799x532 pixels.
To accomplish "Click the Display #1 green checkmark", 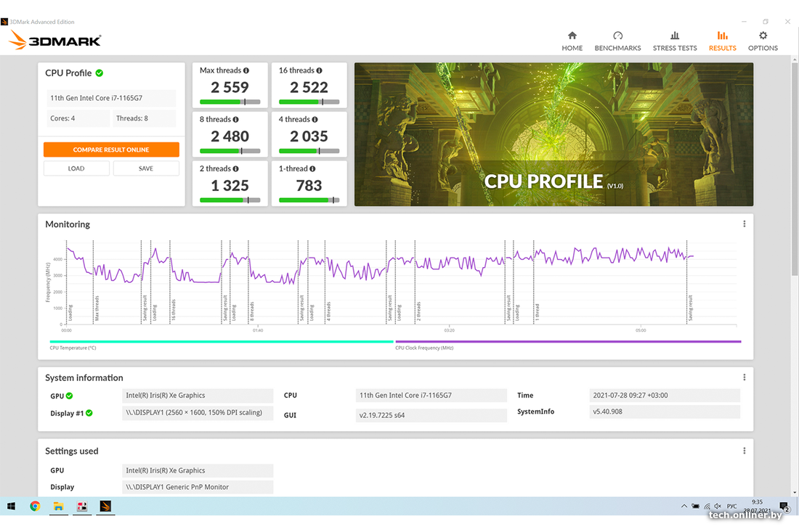I will (x=89, y=413).
